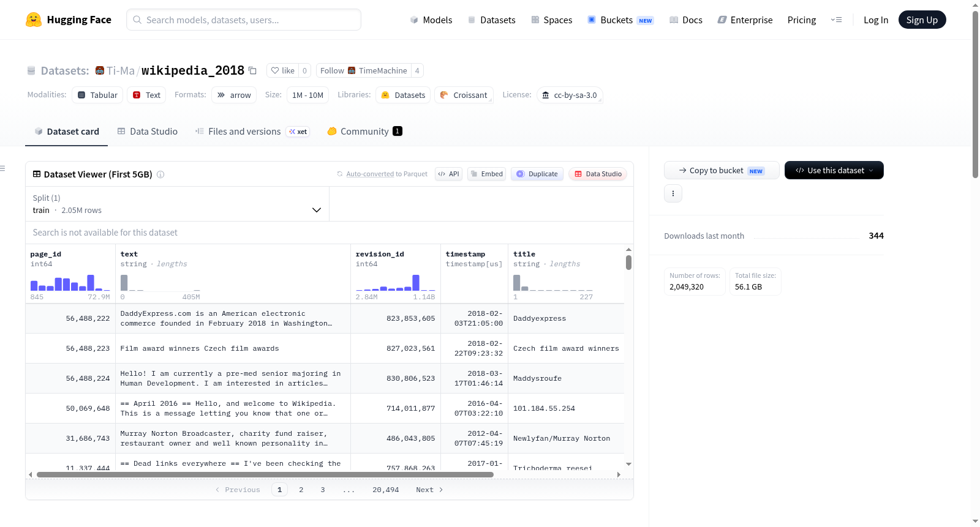This screenshot has width=980, height=527.
Task: Click the Sign Up button
Action: point(922,20)
